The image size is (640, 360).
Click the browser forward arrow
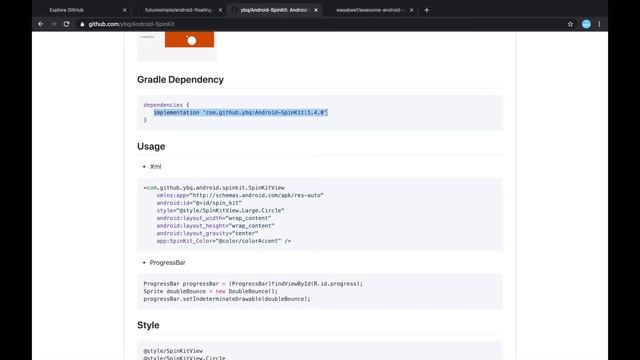53,24
